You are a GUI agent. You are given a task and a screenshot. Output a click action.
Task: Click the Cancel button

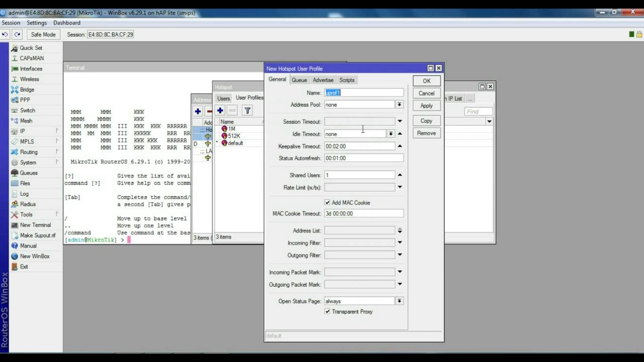427,94
